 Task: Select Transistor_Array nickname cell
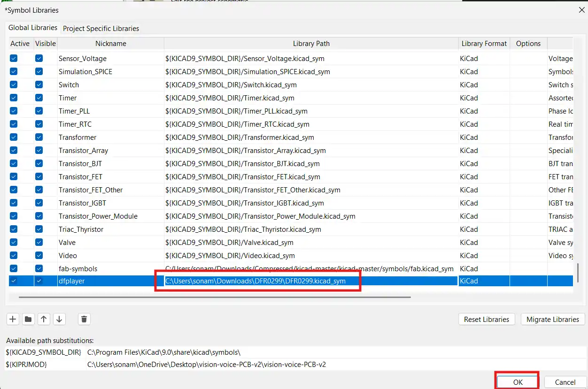pos(111,151)
